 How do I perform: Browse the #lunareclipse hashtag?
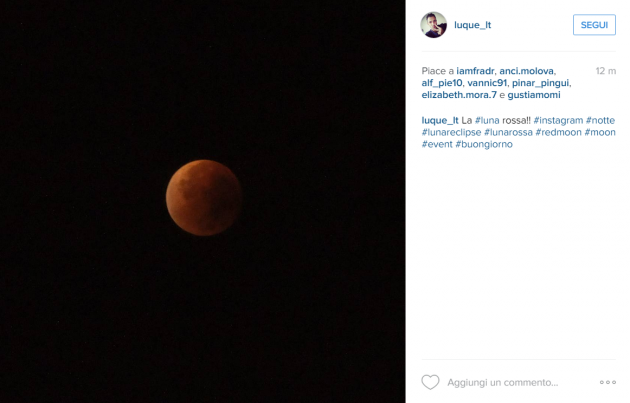point(451,132)
